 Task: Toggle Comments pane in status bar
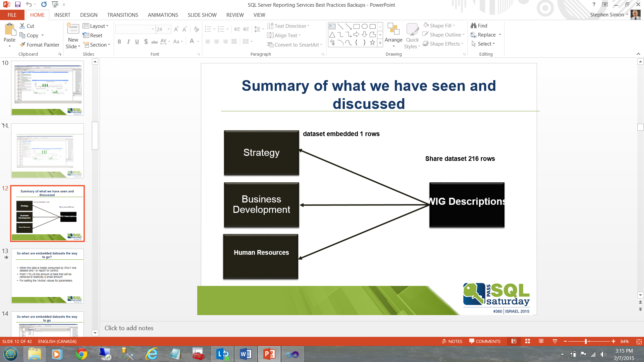coord(485,341)
